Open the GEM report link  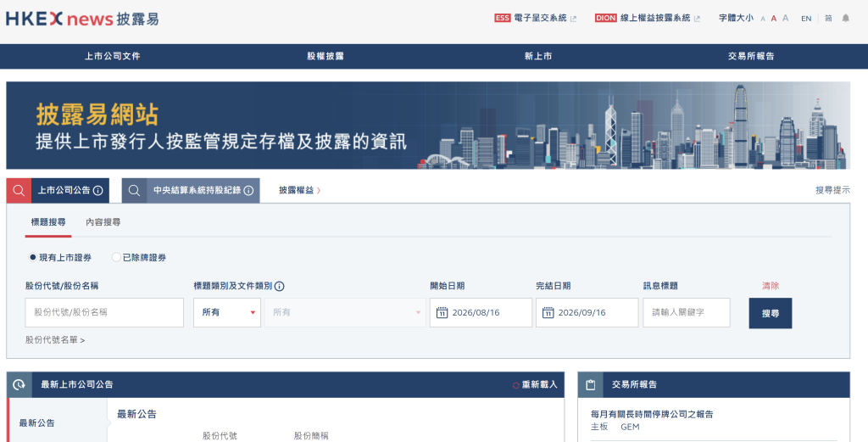[630, 427]
